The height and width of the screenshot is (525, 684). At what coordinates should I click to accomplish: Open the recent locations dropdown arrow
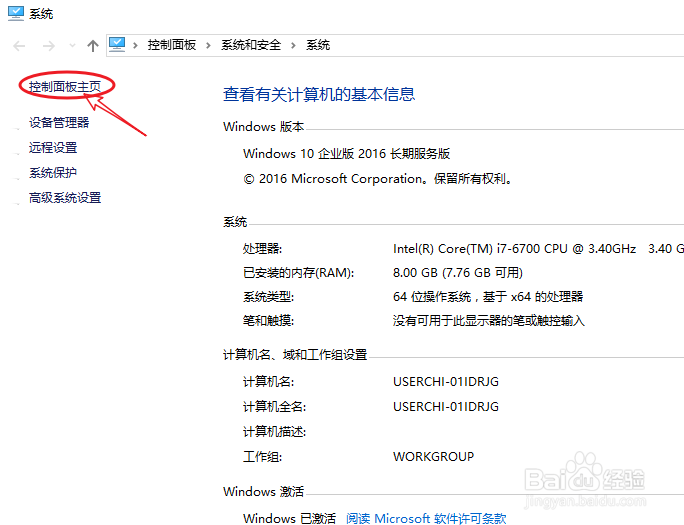pyautogui.click(x=72, y=45)
